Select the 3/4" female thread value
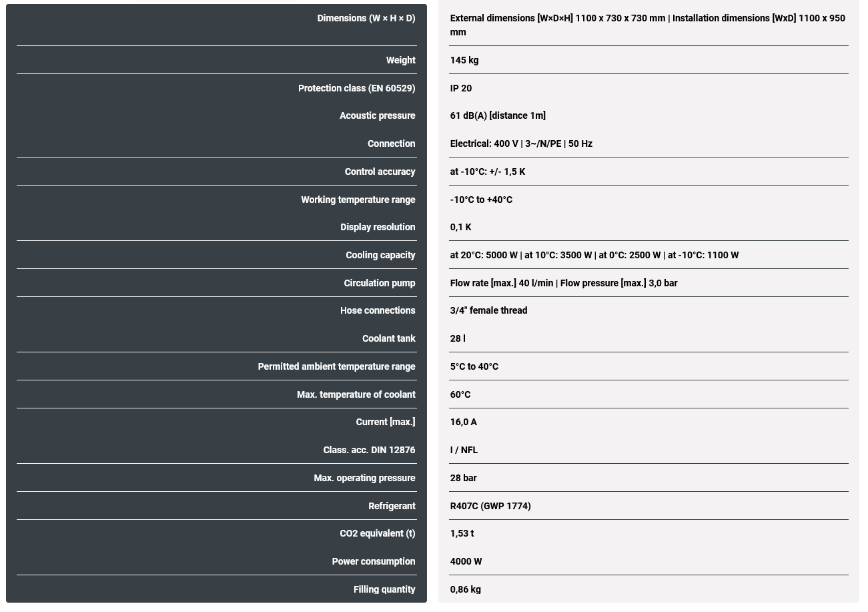 click(488, 310)
